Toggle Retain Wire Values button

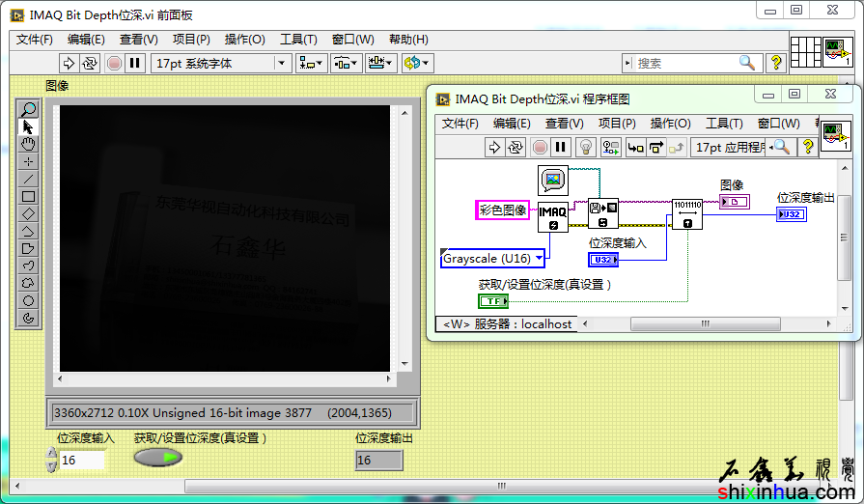click(610, 148)
